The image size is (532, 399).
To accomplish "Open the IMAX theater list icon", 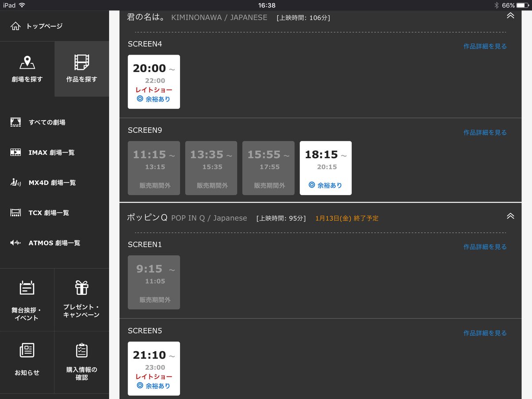I will pos(16,153).
